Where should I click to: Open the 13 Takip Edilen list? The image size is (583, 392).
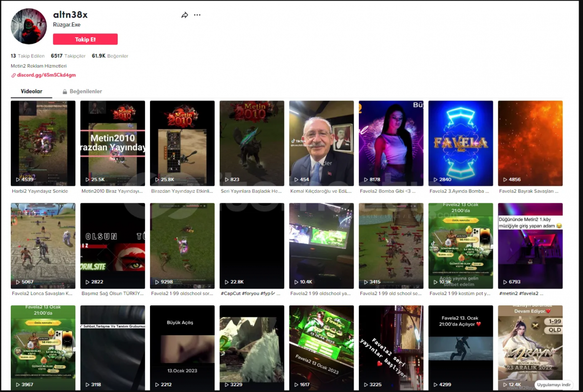[x=27, y=56]
